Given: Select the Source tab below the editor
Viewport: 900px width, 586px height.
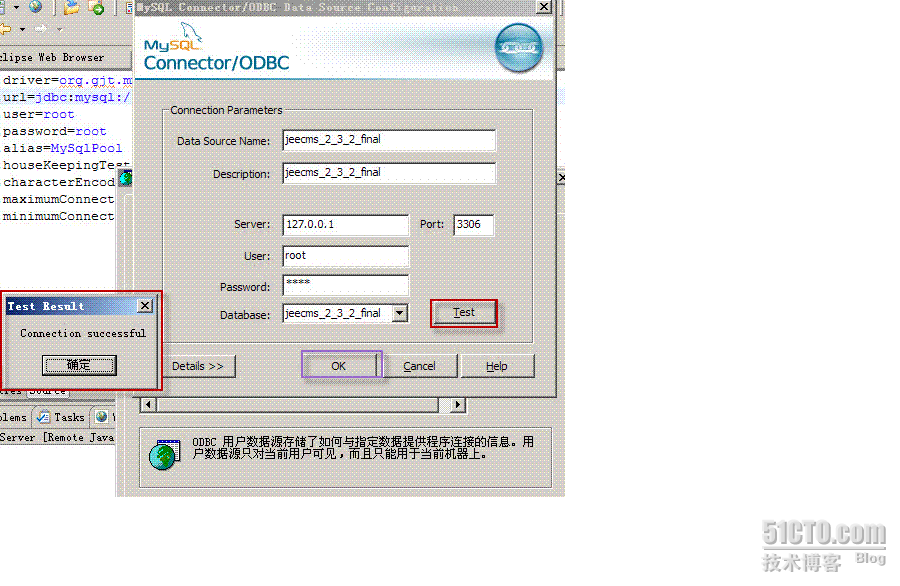Looking at the screenshot, I should (x=48, y=392).
